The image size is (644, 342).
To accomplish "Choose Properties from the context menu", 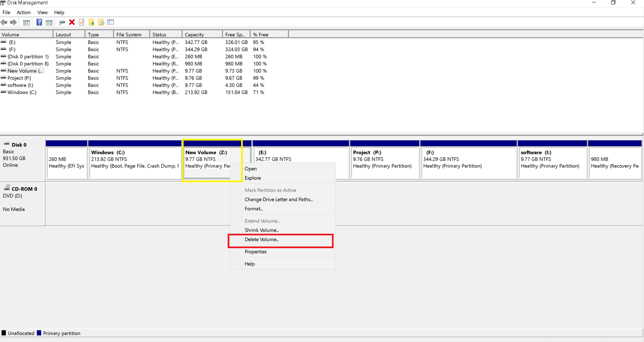I will pyautogui.click(x=255, y=252).
